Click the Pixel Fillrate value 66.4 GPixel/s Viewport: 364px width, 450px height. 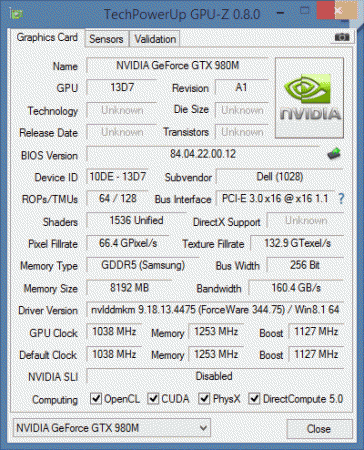(x=128, y=243)
